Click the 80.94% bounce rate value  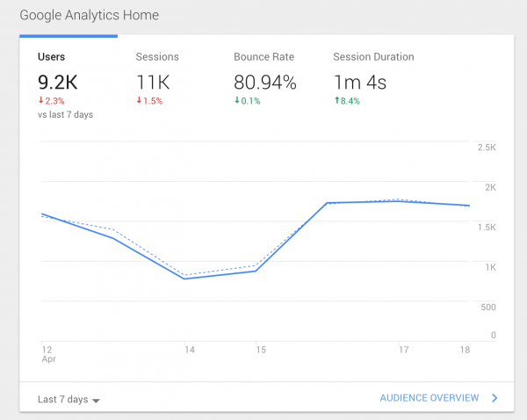point(265,83)
